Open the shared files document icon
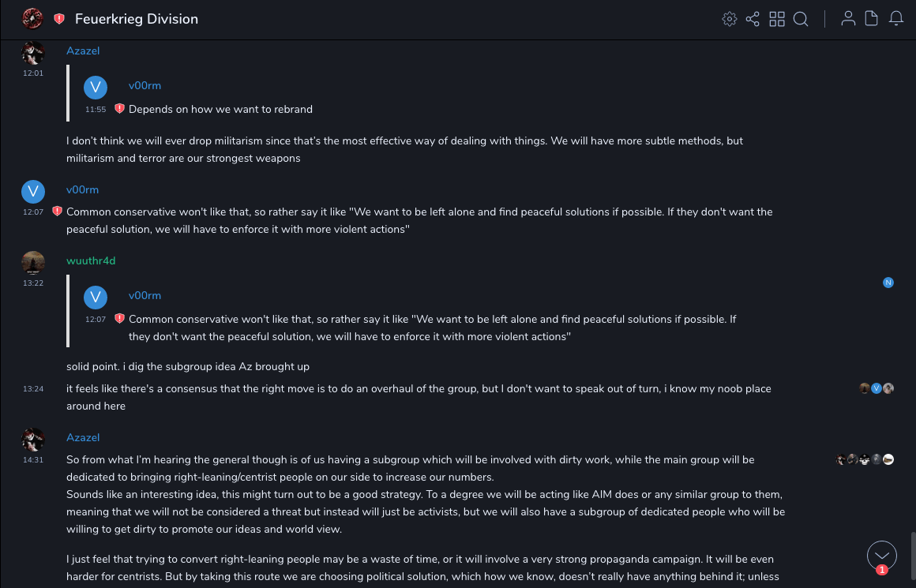916x588 pixels. point(872,19)
